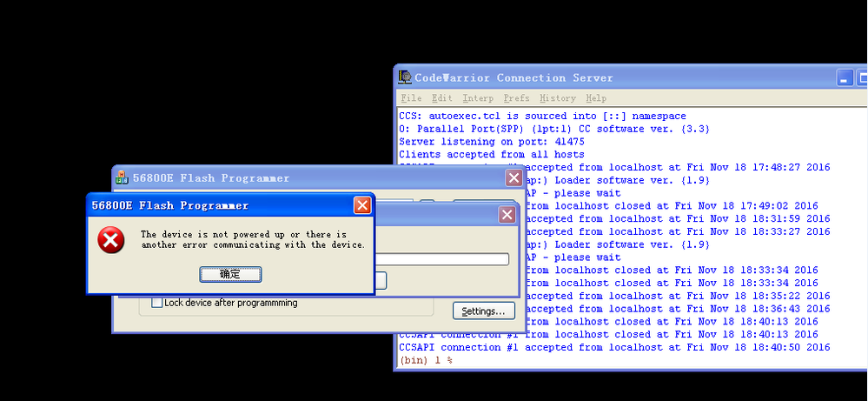Viewport: 868px width, 401px height.
Task: Open the File menu in Connection Server
Action: pyautogui.click(x=411, y=98)
